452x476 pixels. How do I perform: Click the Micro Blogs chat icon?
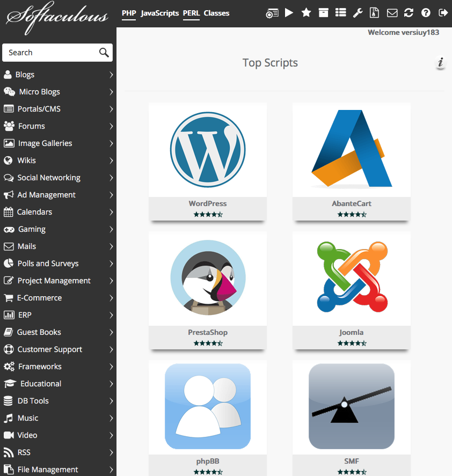click(10, 92)
